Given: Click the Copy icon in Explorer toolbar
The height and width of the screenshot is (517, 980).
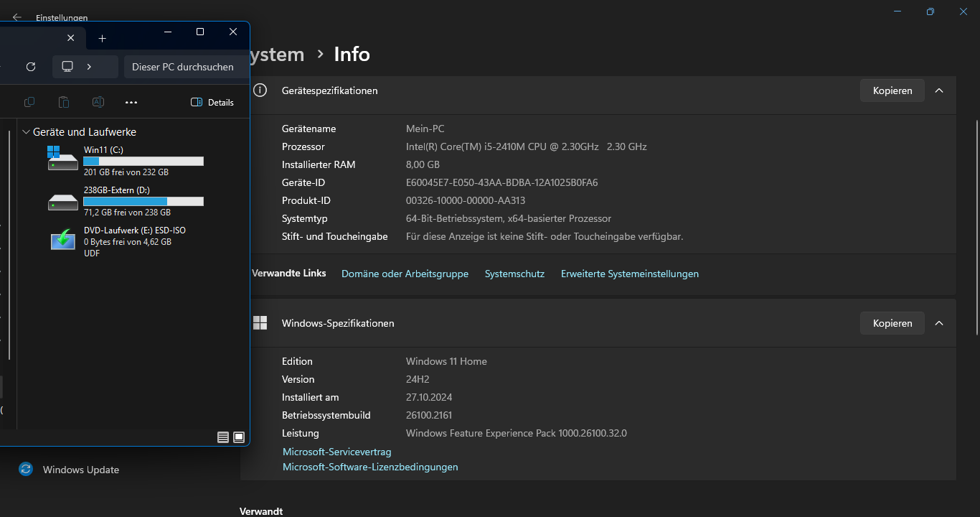Looking at the screenshot, I should tap(29, 103).
